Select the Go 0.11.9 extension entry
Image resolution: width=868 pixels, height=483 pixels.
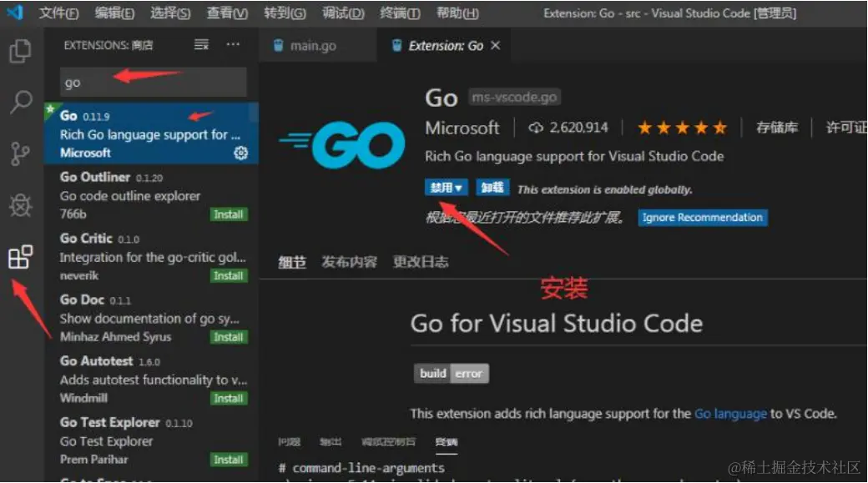[149, 133]
